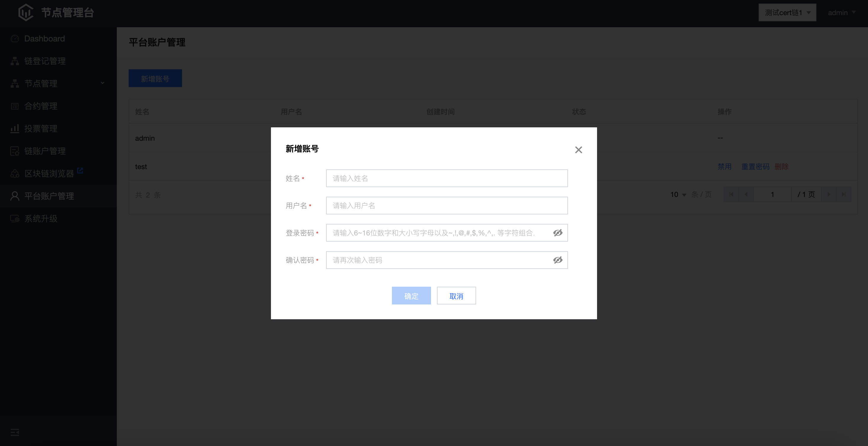
Task: Click the 创建时间 column header
Action: pyautogui.click(x=441, y=112)
